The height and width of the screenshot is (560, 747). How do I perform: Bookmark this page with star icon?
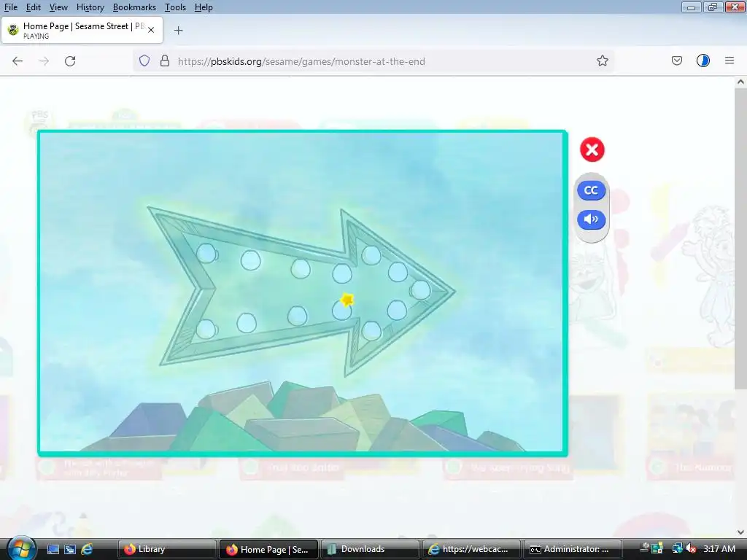pyautogui.click(x=602, y=61)
